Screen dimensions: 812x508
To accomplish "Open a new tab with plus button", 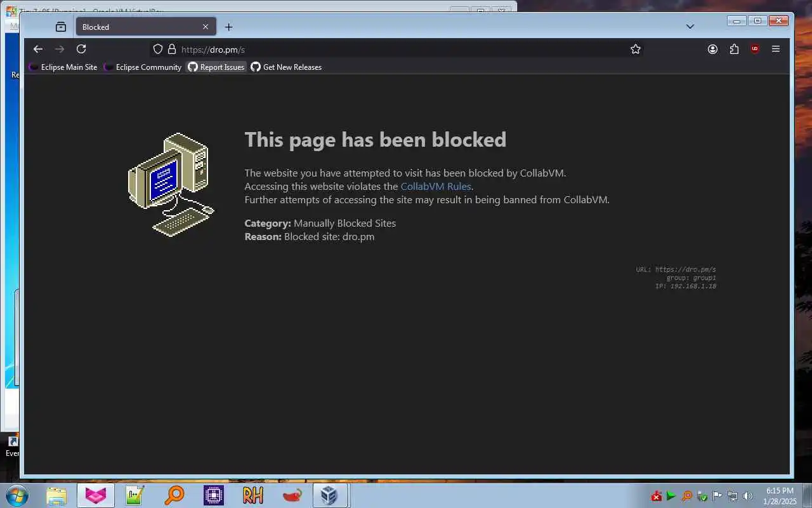I will [229, 27].
